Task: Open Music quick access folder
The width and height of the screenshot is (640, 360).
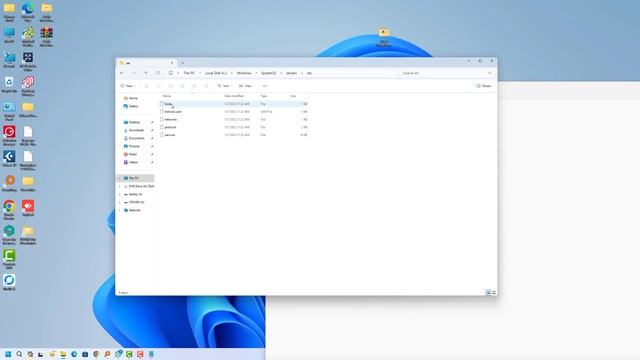Action: pos(131,154)
